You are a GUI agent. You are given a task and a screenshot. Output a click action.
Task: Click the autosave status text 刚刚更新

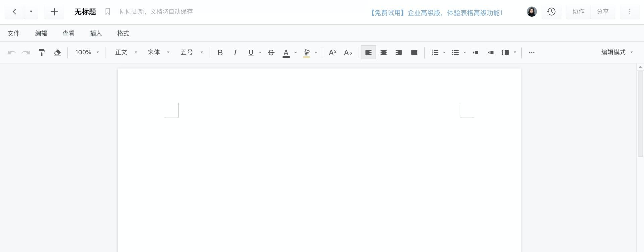(x=132, y=12)
